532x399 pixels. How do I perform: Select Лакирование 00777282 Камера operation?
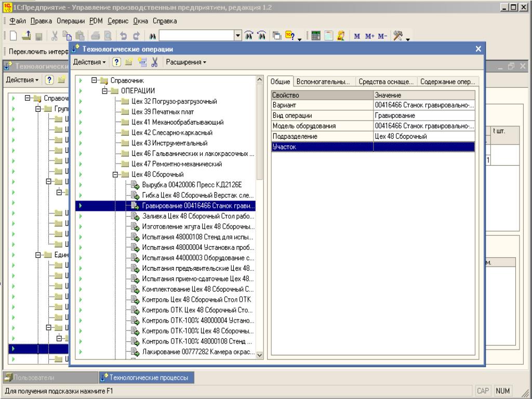[198, 352]
